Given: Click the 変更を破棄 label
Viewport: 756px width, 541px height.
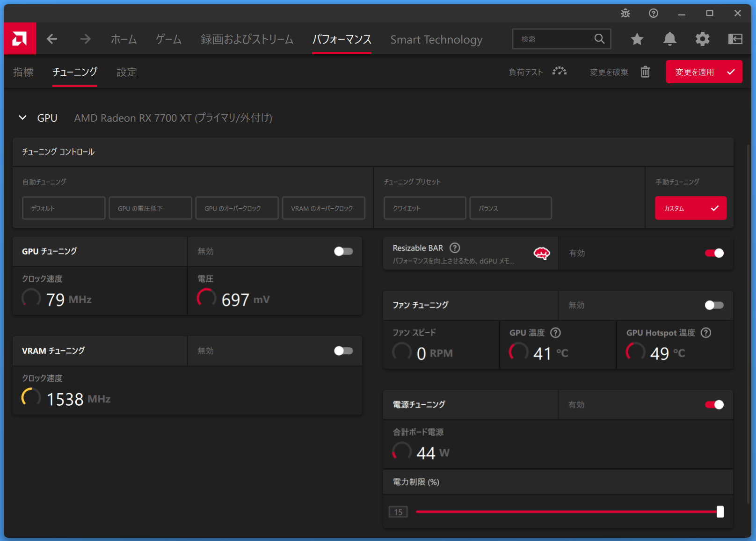Looking at the screenshot, I should tap(609, 72).
